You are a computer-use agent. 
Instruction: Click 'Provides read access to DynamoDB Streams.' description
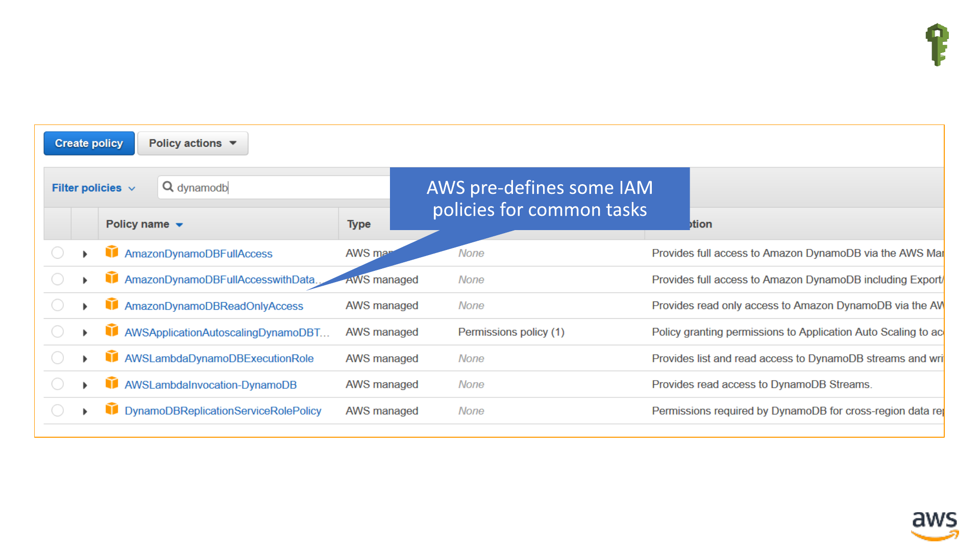[762, 384]
